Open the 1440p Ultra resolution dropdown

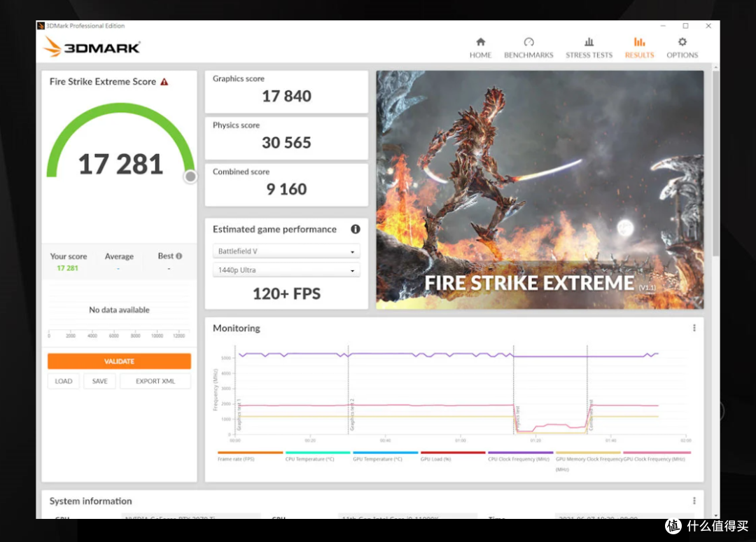(286, 270)
